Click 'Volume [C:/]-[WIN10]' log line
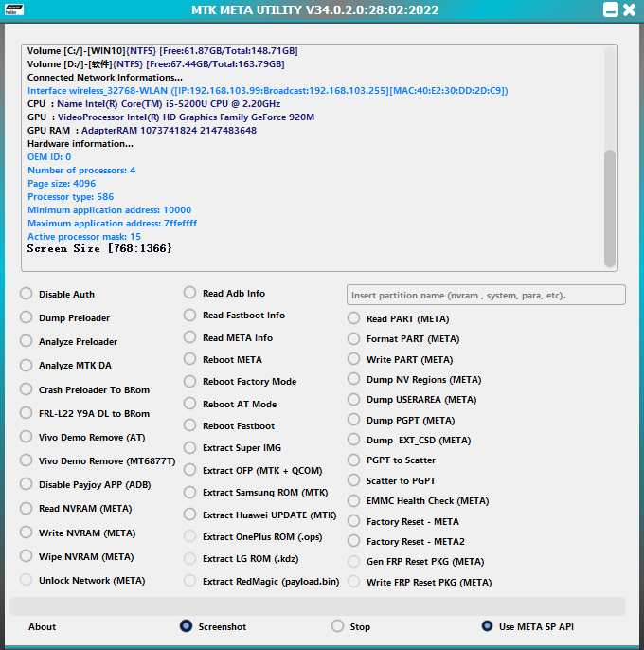Screen dimensions: 644x650 (x=163, y=50)
